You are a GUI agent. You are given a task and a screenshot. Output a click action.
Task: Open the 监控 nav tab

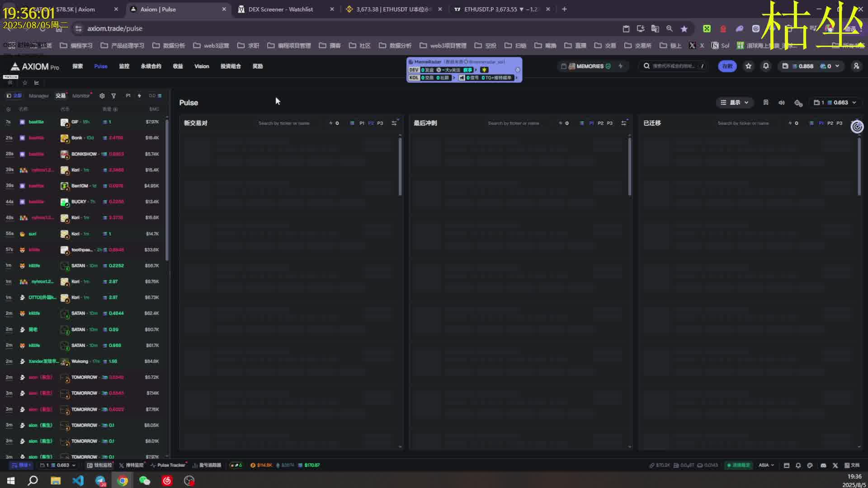[124, 66]
